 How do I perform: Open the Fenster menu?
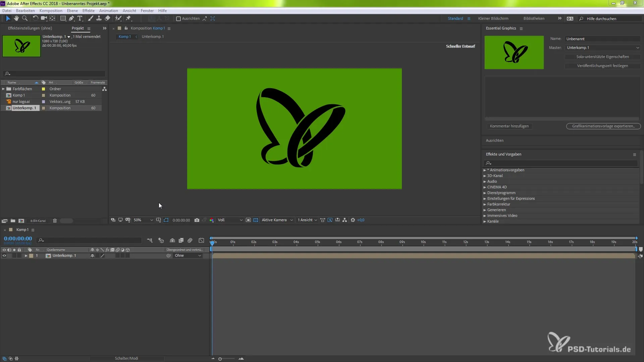point(147,11)
